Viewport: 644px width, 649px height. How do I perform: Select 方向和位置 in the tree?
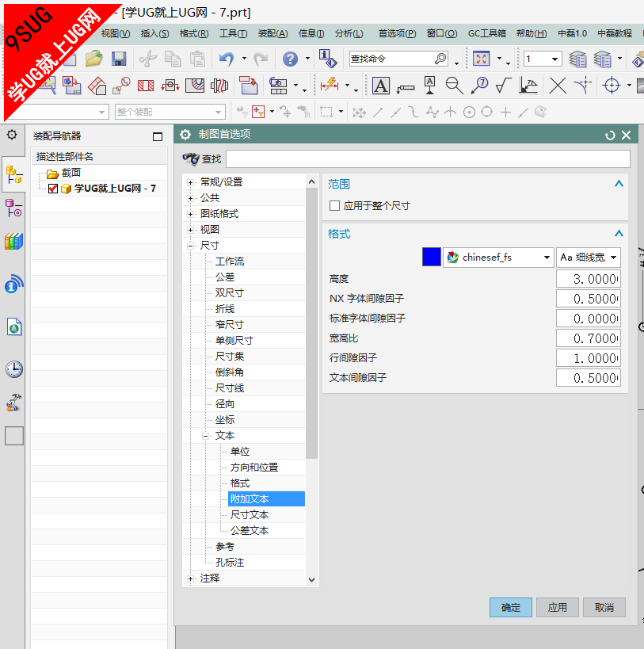(x=254, y=468)
